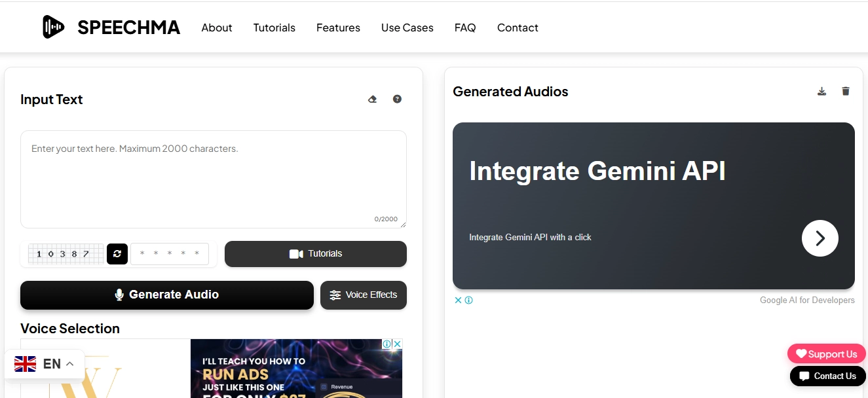
Task: Click the heart icon on Support Us
Action: point(802,353)
